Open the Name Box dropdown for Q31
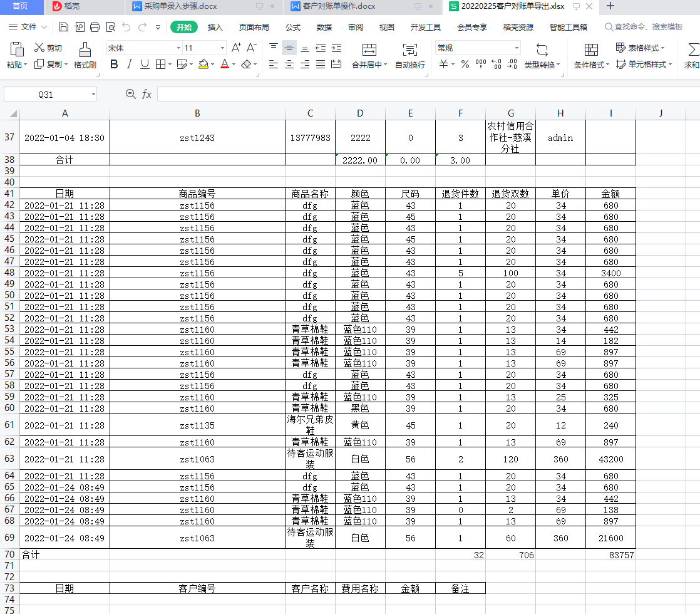Screen dimensions: 700x614 coord(93,95)
